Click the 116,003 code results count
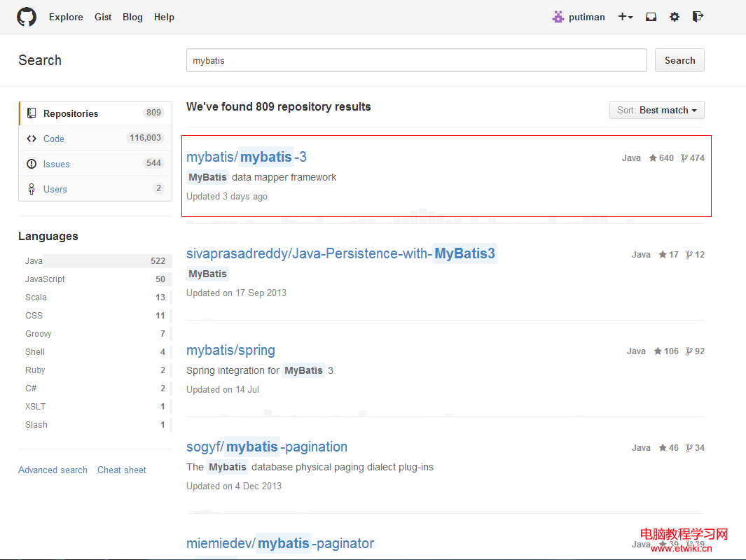Viewport: 746px width, 560px height. tap(146, 138)
